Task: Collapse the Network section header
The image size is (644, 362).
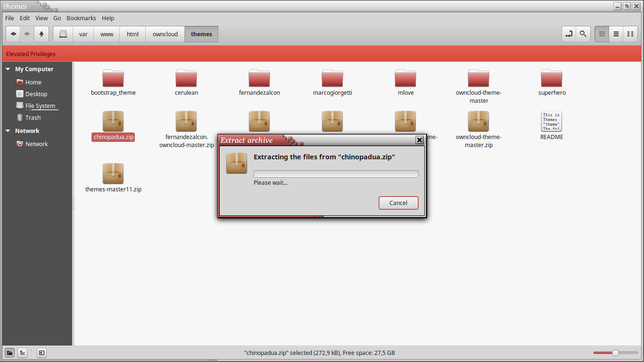Action: (x=8, y=131)
